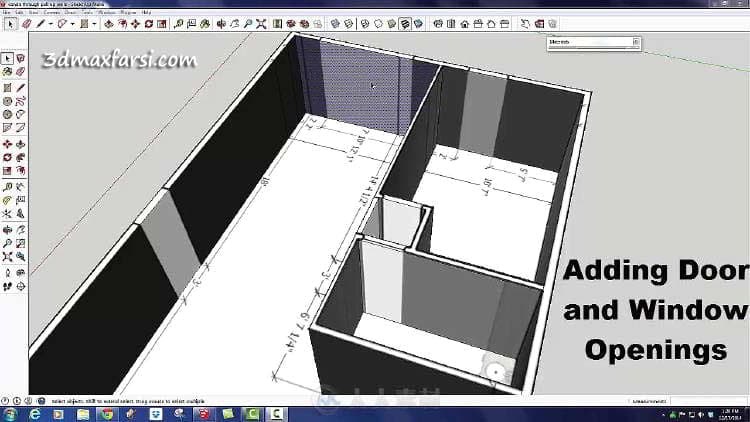The image size is (750, 422).
Task: Open Google Chrome from taskbar
Action: (x=107, y=414)
